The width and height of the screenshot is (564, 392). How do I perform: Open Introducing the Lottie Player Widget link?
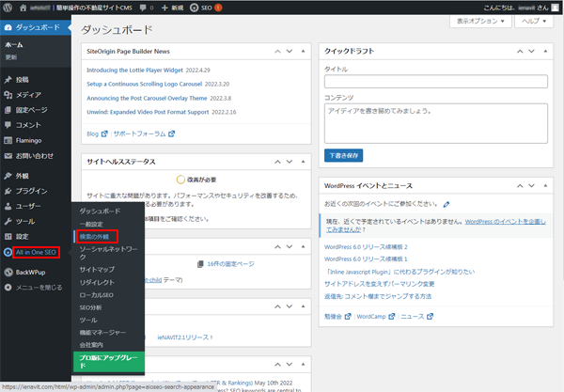pos(134,71)
